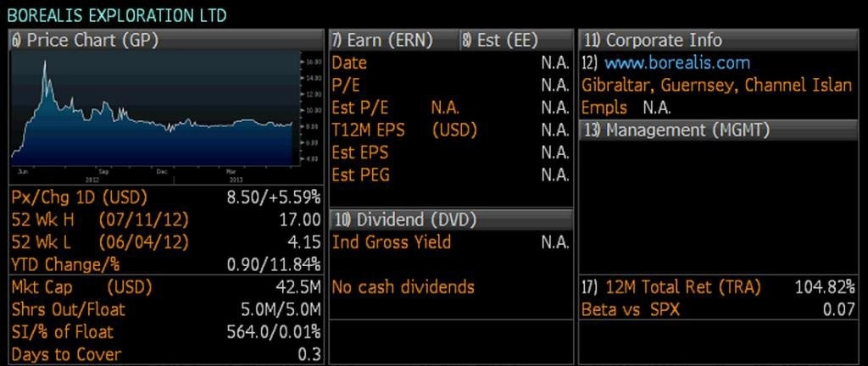Select the 17.00 52-week high value
The image size is (868, 366).
click(301, 220)
